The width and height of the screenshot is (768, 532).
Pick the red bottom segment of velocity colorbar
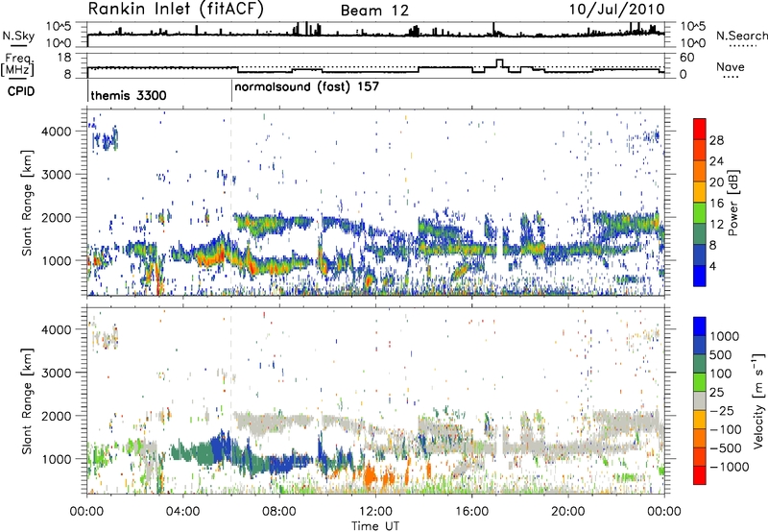700,475
